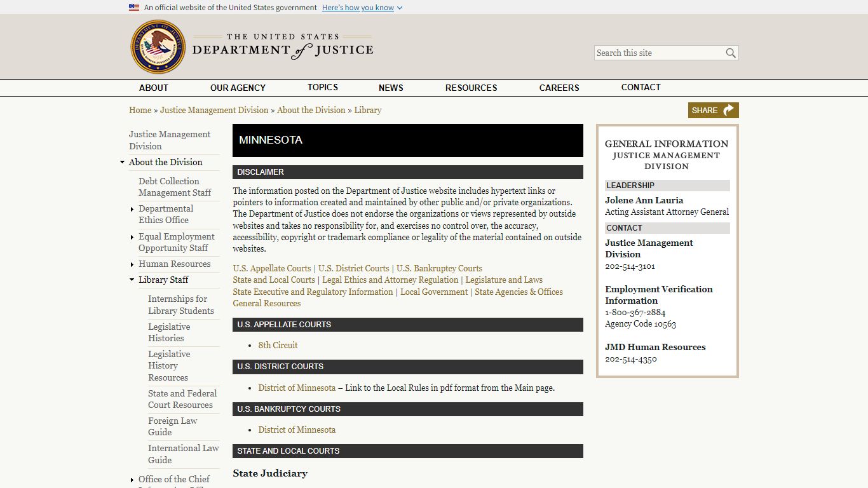Expand Departmental Ethics Office arrow
The image size is (868, 488).
[x=132, y=209]
